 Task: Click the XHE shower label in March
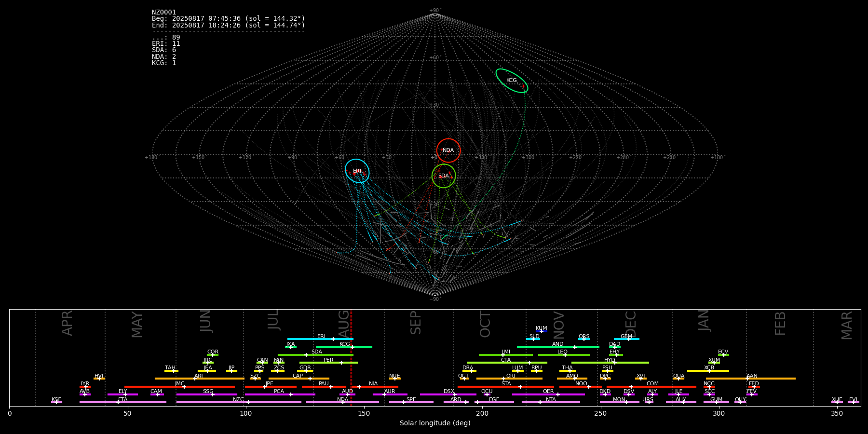(837, 400)
